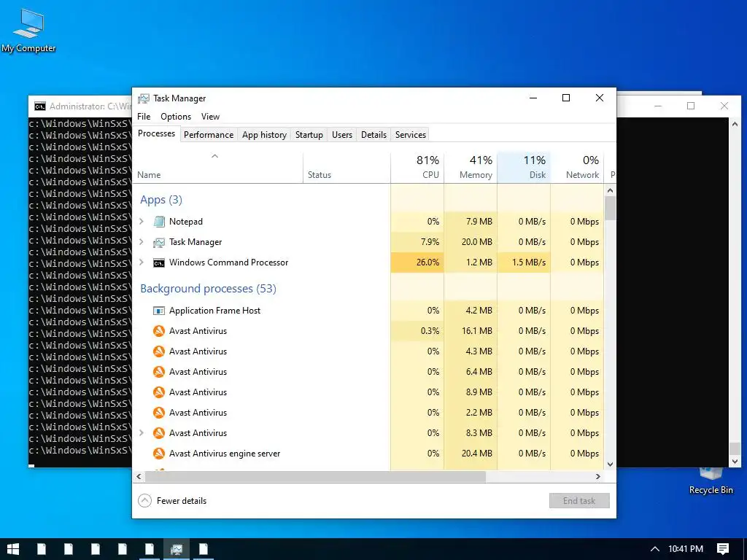Image resolution: width=747 pixels, height=560 pixels.
Task: Click the process list vertical scrollbar thumb
Action: tap(611, 208)
